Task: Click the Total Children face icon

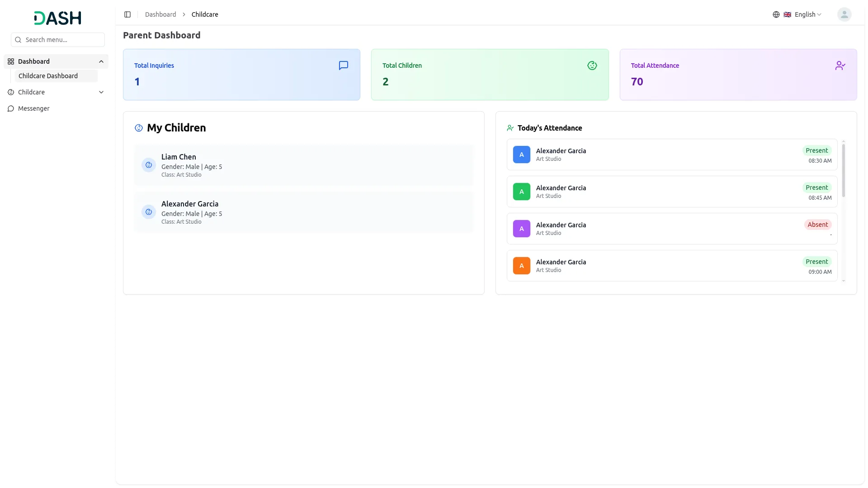Action: click(592, 66)
